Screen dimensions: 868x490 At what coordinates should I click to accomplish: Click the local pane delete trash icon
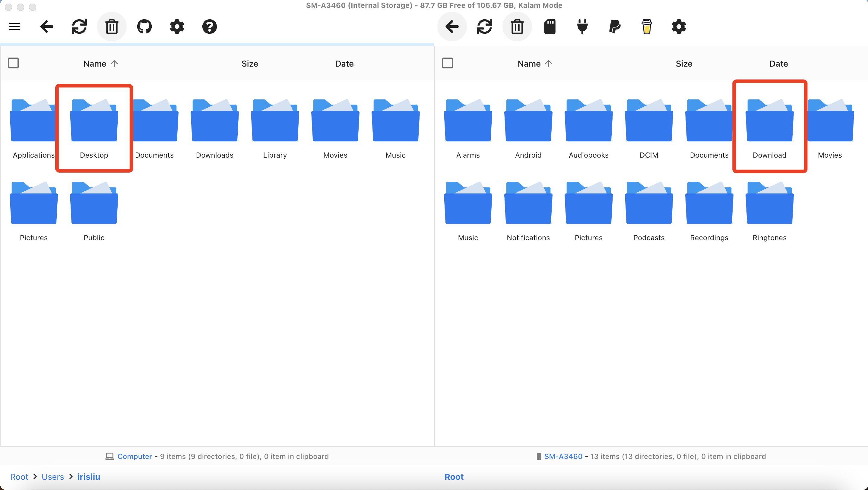coord(112,27)
